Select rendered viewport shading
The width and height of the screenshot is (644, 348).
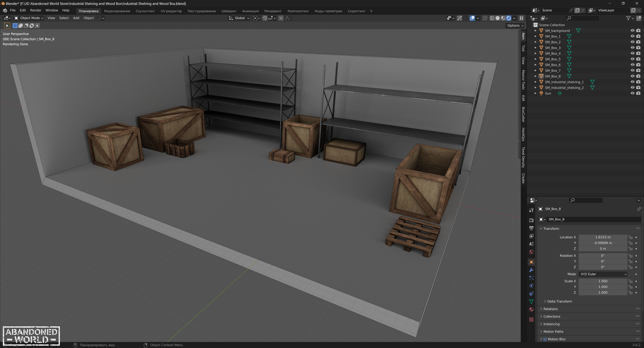508,18
